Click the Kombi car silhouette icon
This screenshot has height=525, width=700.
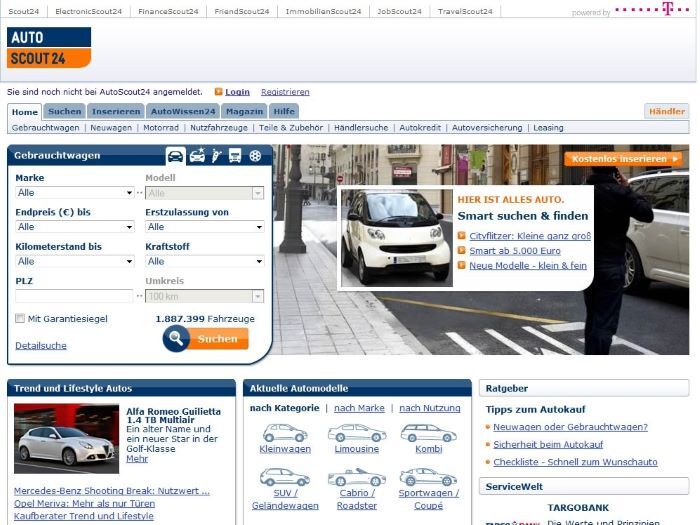click(x=429, y=433)
